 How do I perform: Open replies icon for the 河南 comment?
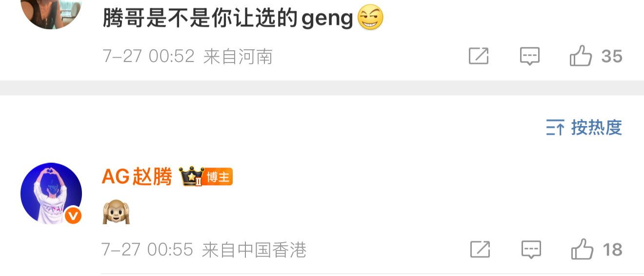[x=529, y=57]
